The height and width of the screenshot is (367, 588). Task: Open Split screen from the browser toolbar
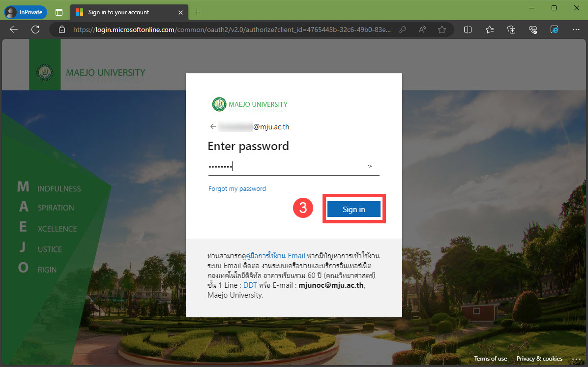pyautogui.click(x=468, y=30)
